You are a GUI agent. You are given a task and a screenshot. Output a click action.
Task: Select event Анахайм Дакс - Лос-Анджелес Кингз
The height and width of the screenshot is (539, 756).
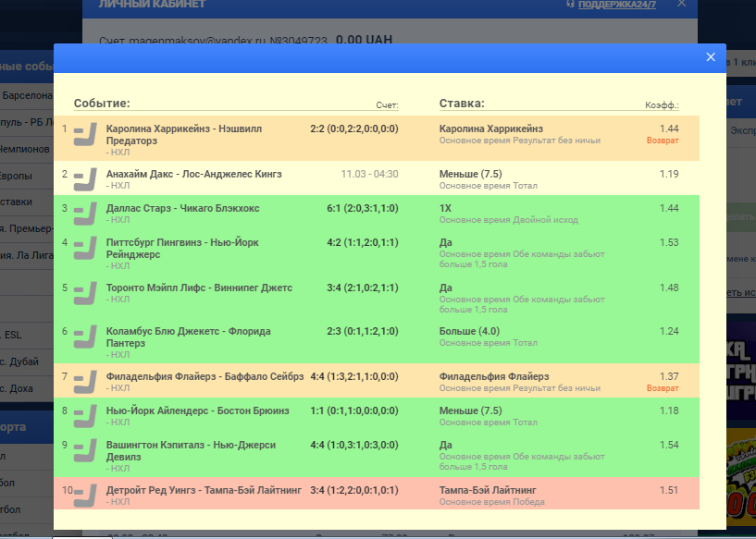[193, 174]
